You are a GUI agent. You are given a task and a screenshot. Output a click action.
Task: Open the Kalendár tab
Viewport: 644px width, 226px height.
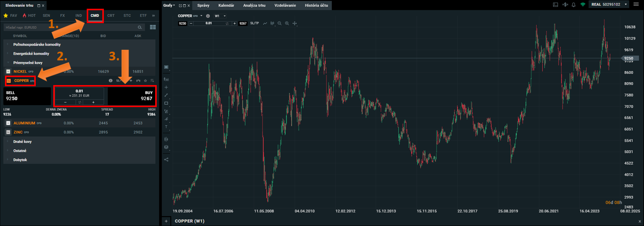pyautogui.click(x=226, y=5)
